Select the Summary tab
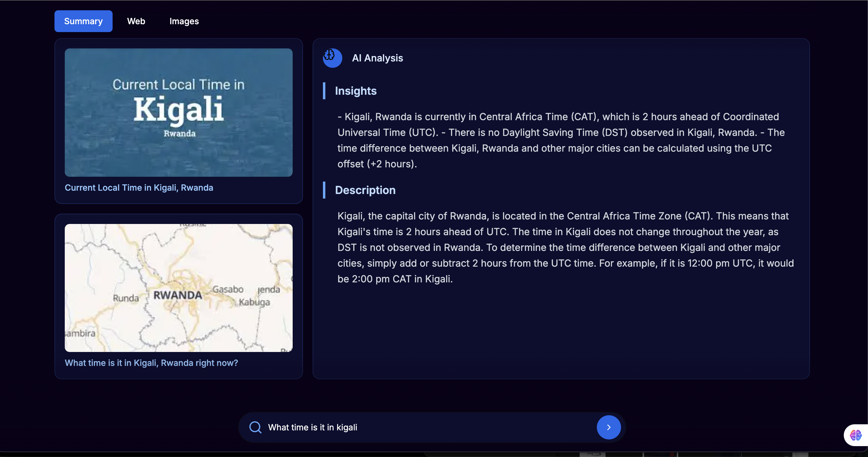 [83, 21]
